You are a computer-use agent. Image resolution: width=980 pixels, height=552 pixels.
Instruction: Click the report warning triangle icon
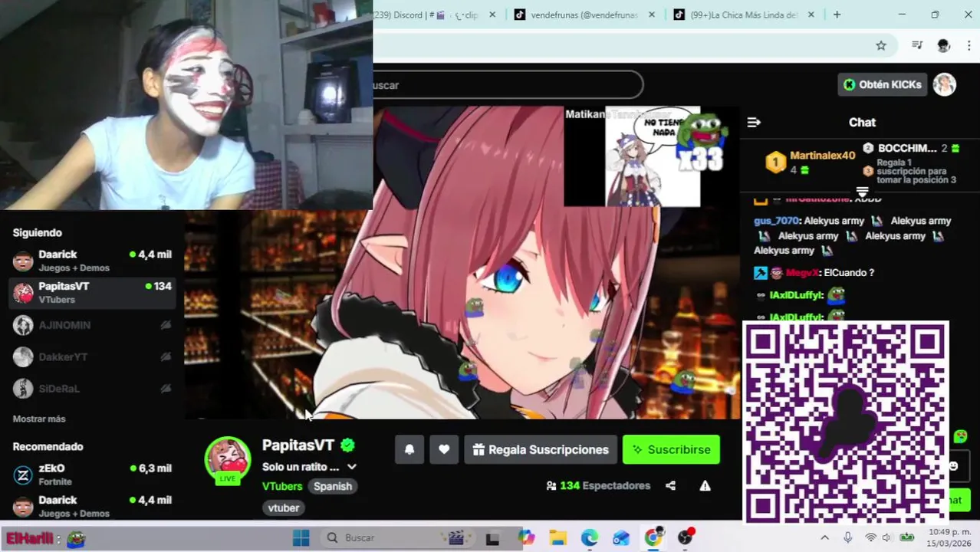705,485
